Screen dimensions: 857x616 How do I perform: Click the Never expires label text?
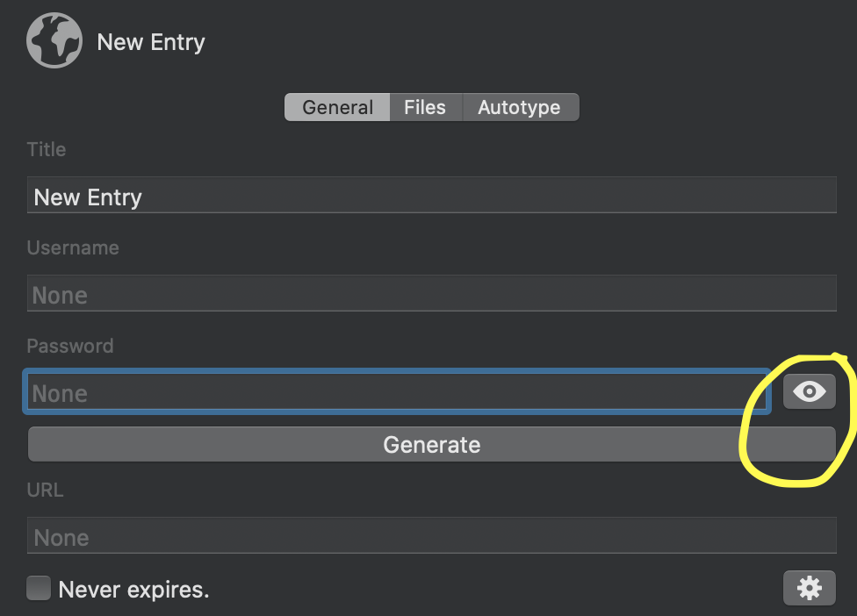(x=133, y=590)
